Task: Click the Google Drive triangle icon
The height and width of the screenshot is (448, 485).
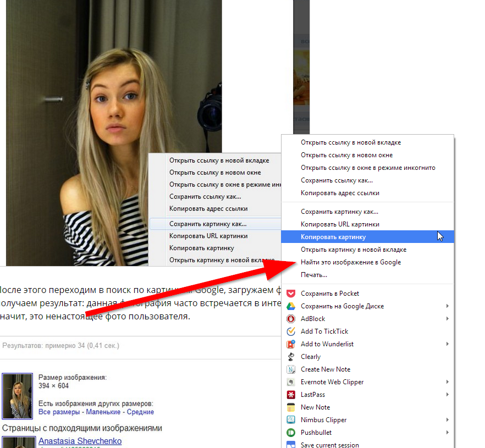Action: tap(291, 306)
